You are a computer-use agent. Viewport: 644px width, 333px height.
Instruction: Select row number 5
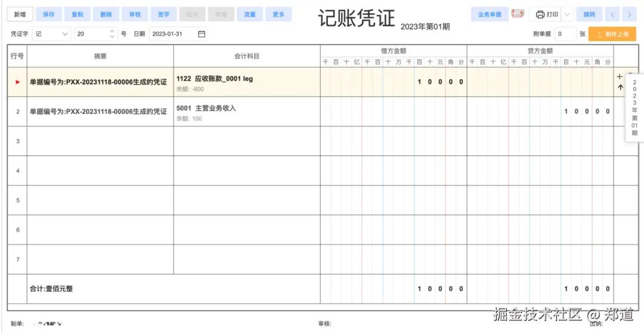[x=18, y=200]
